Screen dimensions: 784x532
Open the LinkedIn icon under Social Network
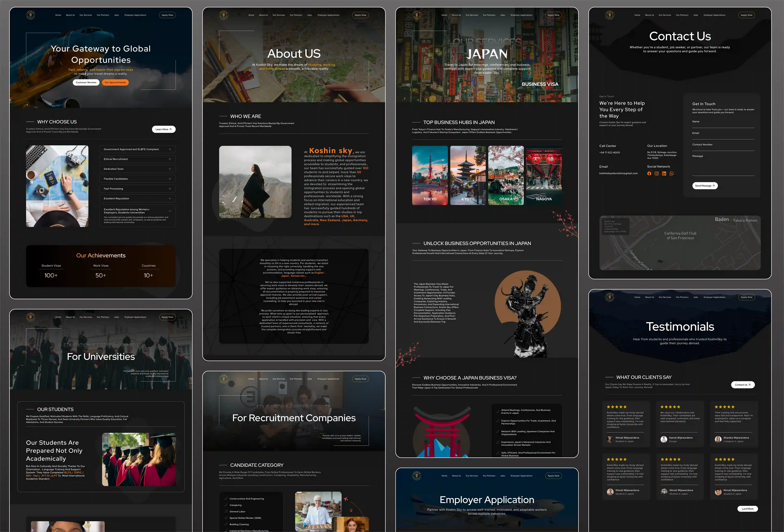tap(664, 174)
